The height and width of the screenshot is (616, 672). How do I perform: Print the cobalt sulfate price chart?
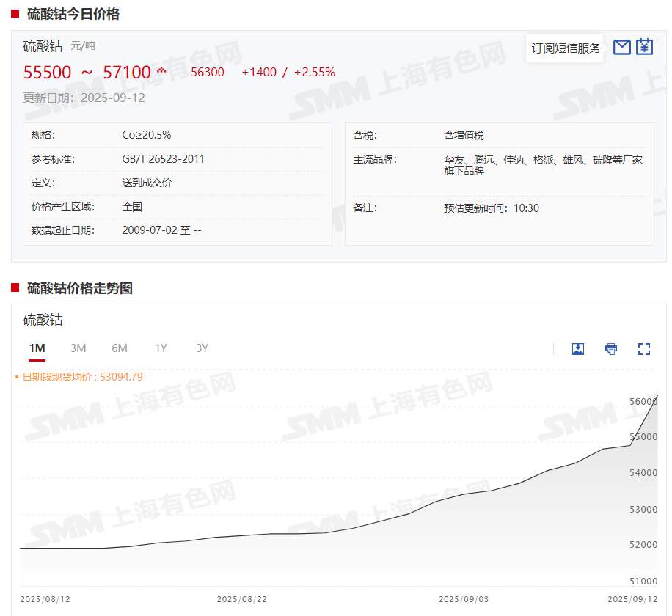tap(611, 349)
